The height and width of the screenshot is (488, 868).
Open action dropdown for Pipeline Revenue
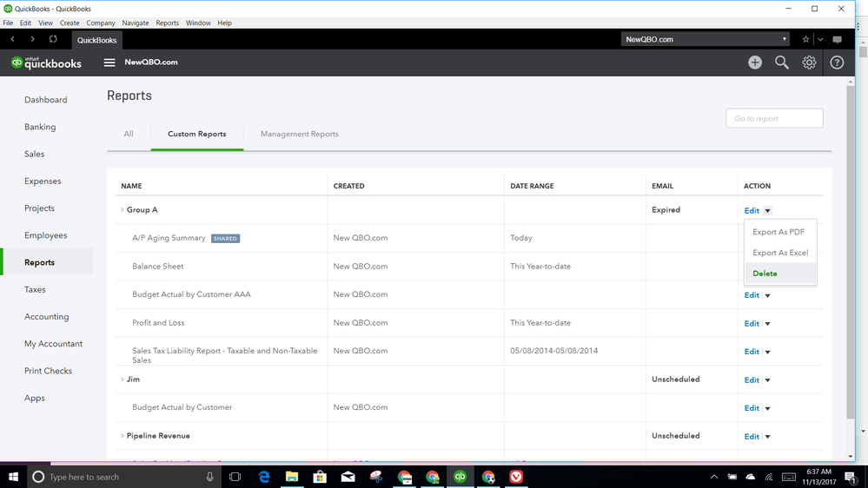pos(768,437)
